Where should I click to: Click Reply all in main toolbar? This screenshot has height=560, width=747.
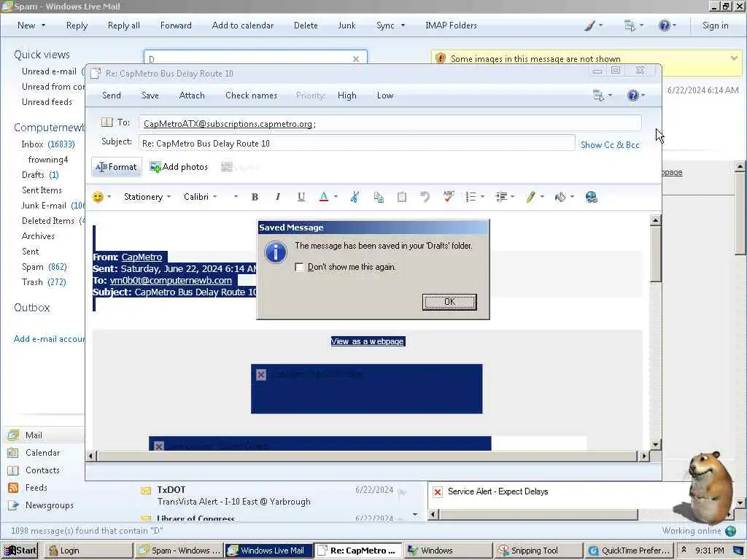[124, 26]
